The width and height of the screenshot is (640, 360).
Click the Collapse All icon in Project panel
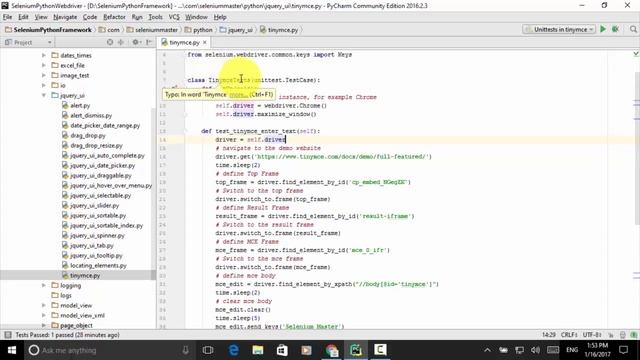pos(121,42)
